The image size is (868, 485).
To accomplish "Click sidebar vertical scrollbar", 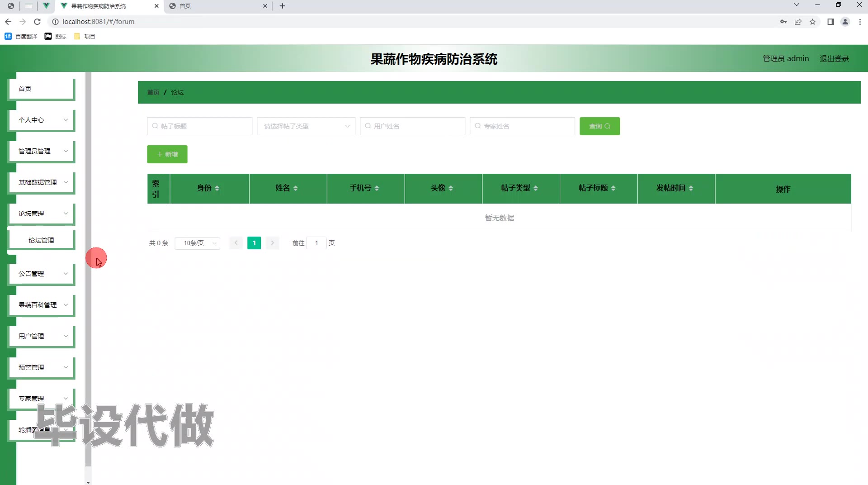I will [x=88, y=269].
